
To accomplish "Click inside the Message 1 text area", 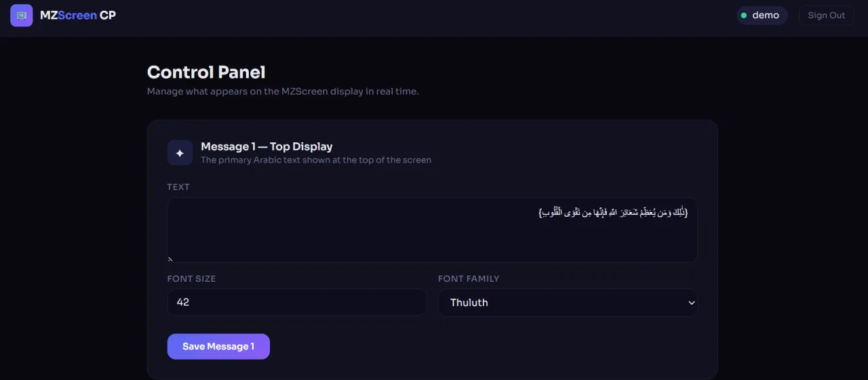I will tap(432, 230).
